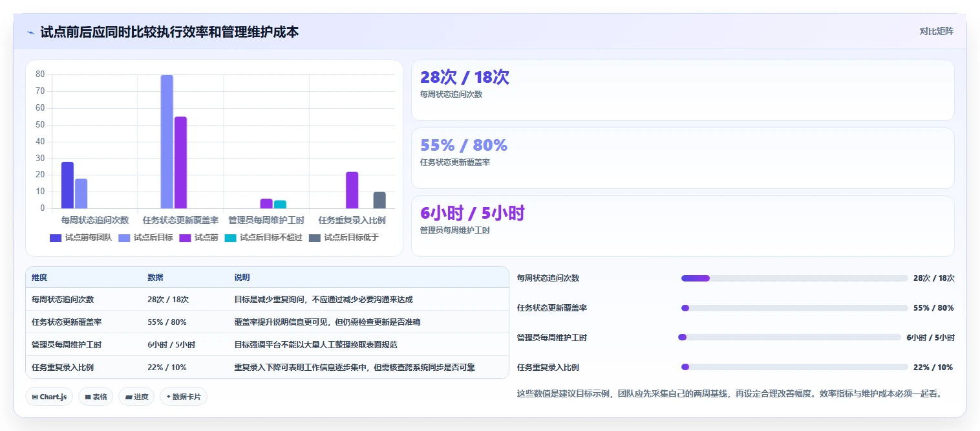This screenshot has height=431, width=980.
Task: Click the light blue bar at 18
Action: coord(81,193)
